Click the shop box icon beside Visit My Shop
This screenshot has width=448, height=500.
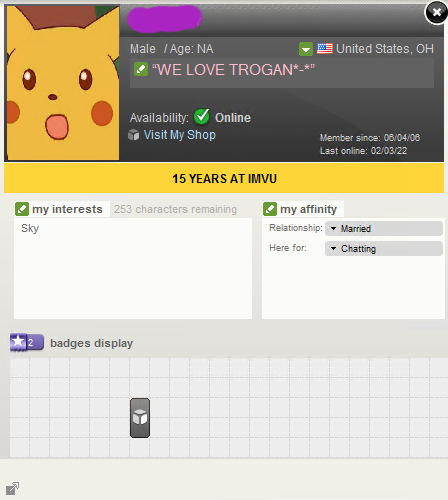click(x=134, y=135)
